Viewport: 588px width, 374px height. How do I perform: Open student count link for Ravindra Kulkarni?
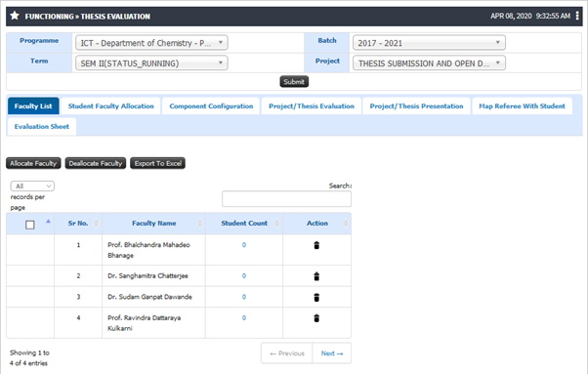244,317
